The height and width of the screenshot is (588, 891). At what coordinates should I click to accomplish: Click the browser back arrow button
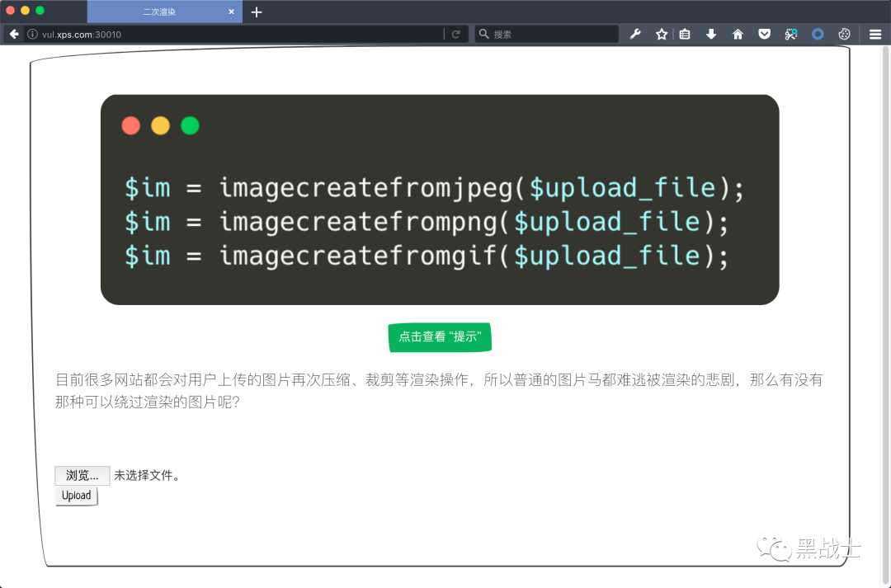point(14,34)
